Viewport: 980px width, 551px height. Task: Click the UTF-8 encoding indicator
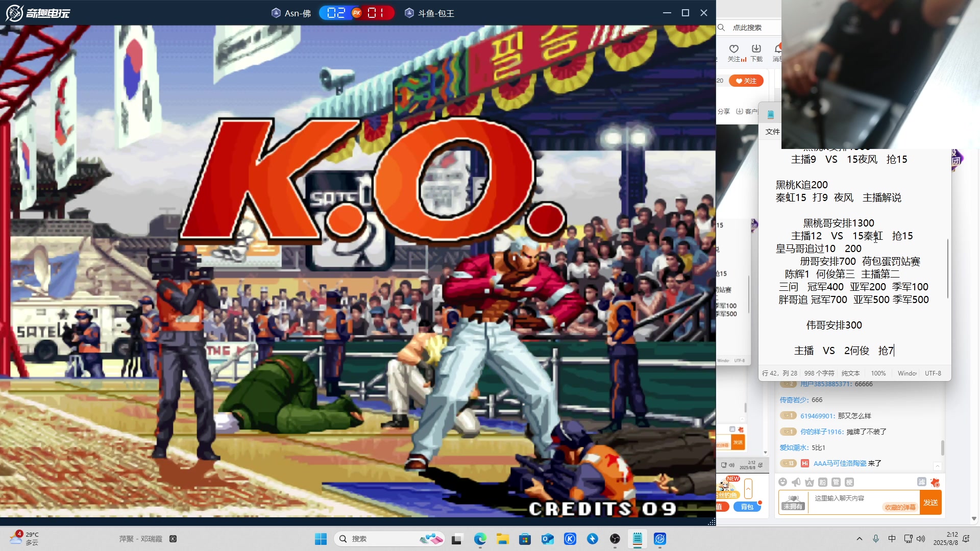[933, 373]
